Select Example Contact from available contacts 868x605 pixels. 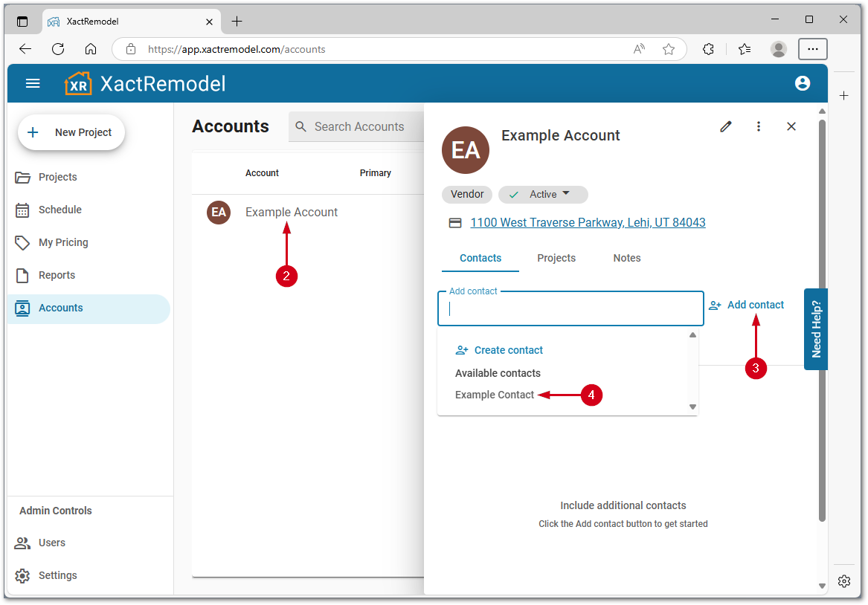tap(495, 395)
